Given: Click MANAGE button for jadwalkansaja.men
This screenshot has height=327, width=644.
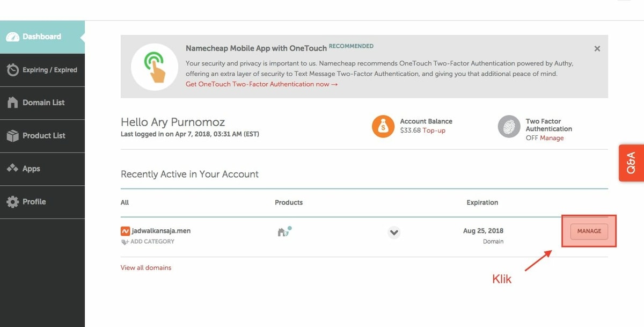Looking at the screenshot, I should 589,231.
